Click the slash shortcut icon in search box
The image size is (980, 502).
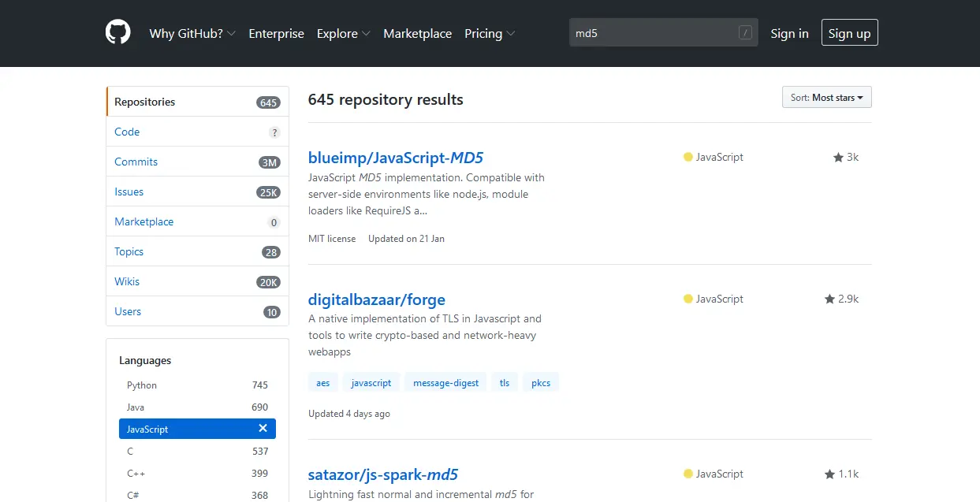coord(745,33)
